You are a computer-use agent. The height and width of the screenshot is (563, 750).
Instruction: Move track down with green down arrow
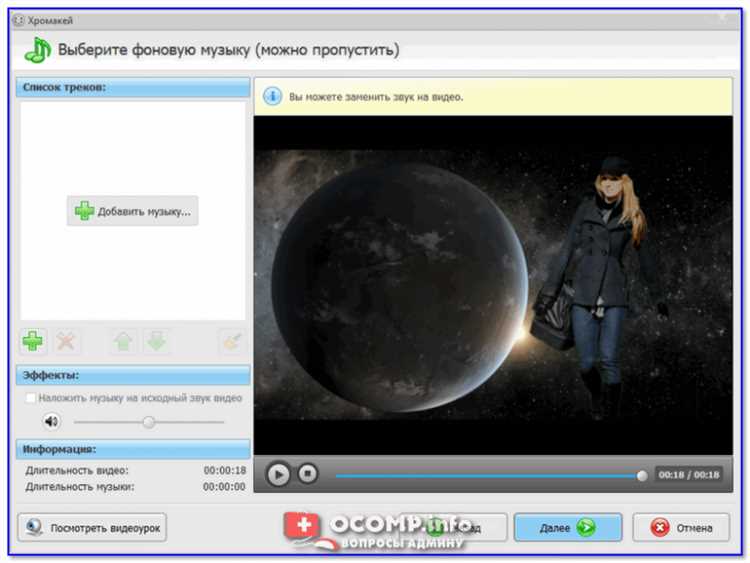pyautogui.click(x=156, y=341)
